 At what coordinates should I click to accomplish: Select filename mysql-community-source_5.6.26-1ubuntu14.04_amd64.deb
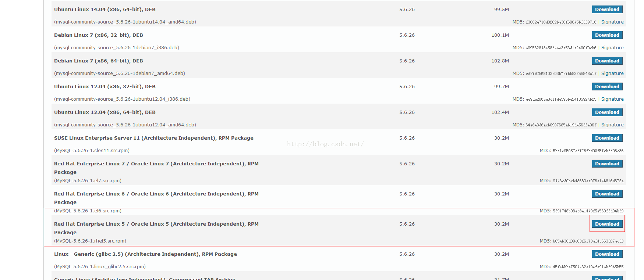click(x=125, y=22)
